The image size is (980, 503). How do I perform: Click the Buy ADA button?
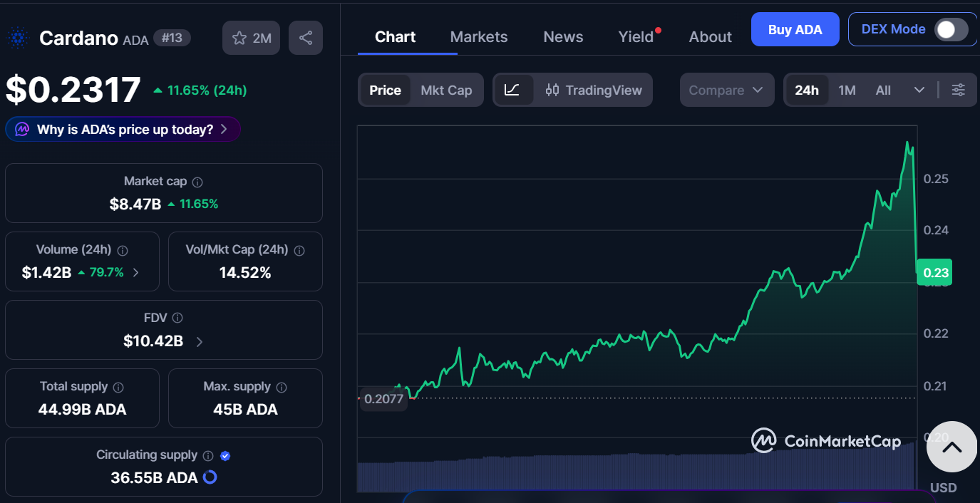(x=795, y=29)
